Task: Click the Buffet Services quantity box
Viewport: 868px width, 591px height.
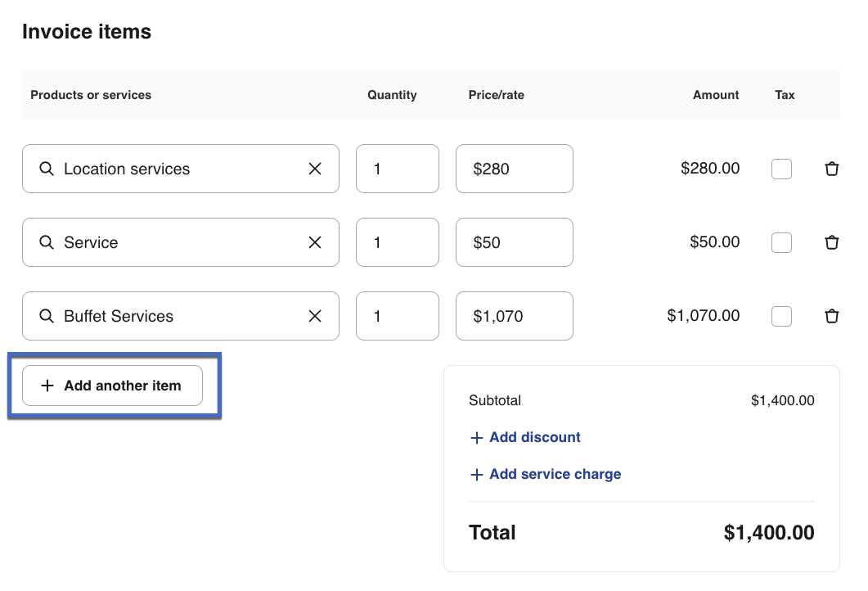Action: [397, 317]
